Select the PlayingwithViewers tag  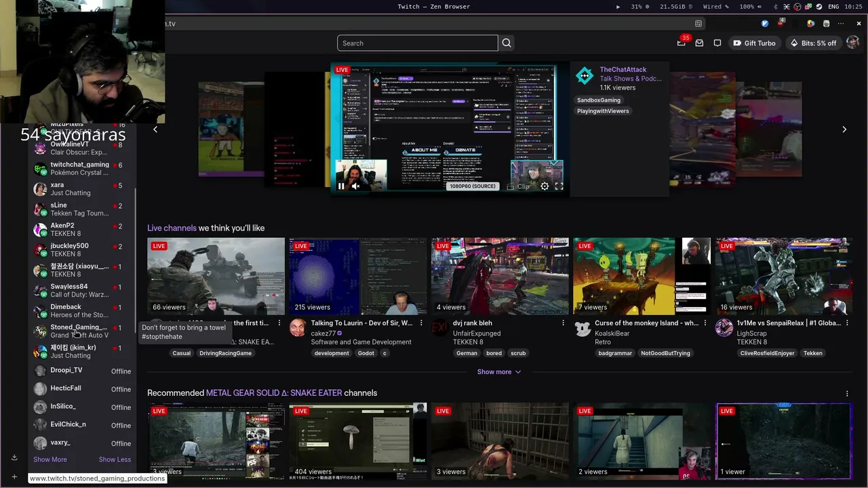click(603, 111)
